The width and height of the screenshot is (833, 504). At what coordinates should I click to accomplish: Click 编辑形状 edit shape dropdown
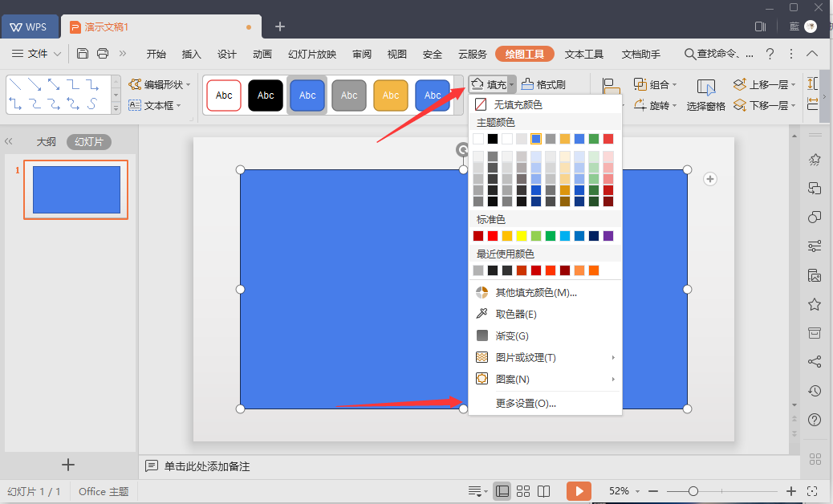(x=160, y=84)
